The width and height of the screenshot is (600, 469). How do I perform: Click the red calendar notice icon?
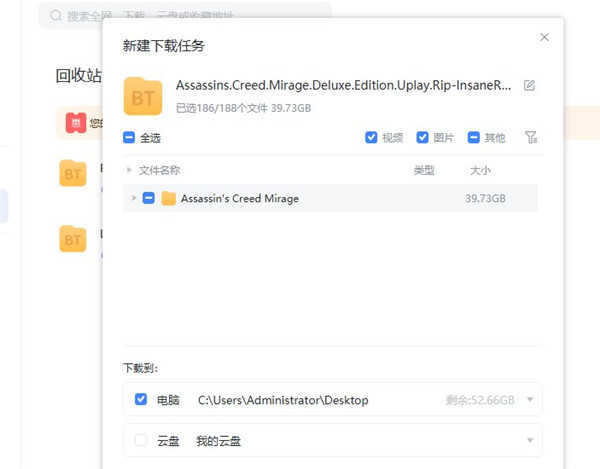[75, 123]
